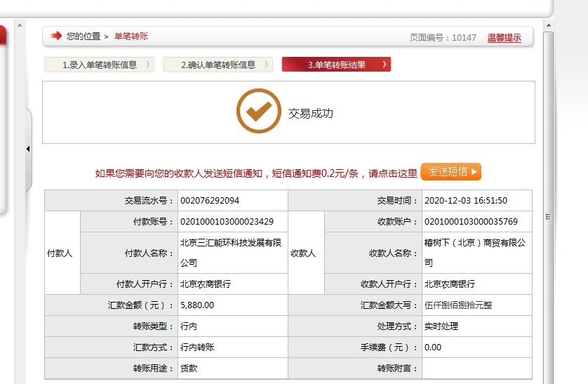Click the grip handle on the right scrollbar
Screen dimensions: 588x384
tap(548, 217)
